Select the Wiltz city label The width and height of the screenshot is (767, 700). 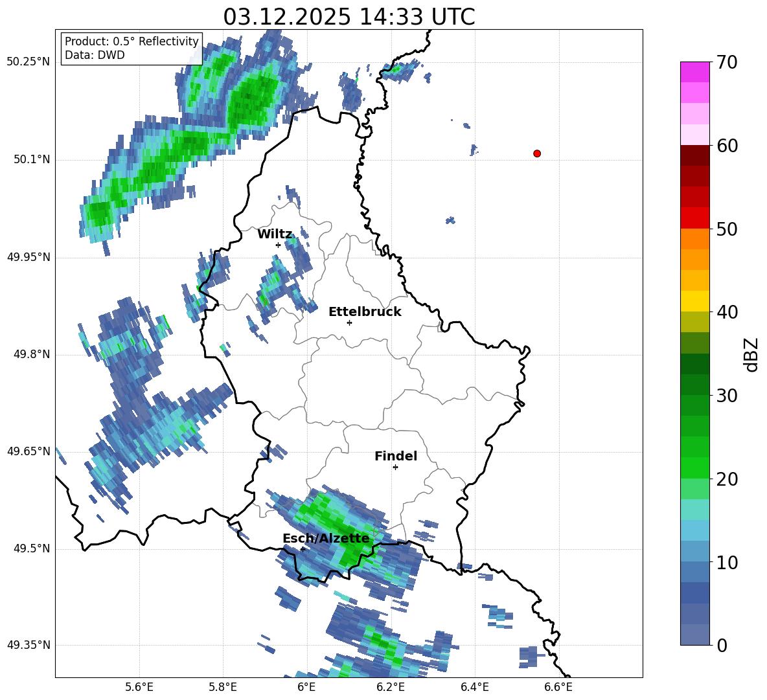coord(275,234)
